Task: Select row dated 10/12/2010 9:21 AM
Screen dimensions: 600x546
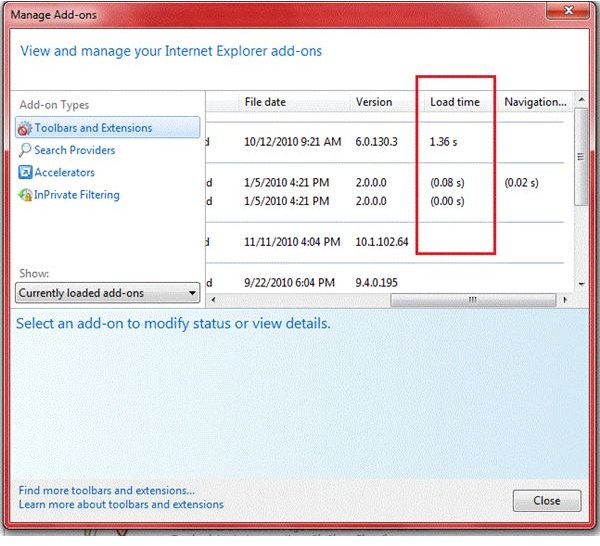Action: pyautogui.click(x=385, y=142)
